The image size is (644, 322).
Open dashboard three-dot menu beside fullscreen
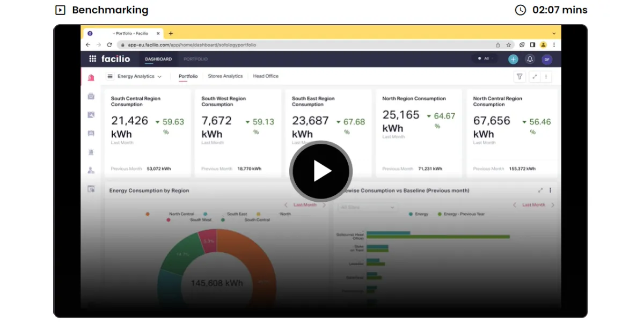(546, 77)
